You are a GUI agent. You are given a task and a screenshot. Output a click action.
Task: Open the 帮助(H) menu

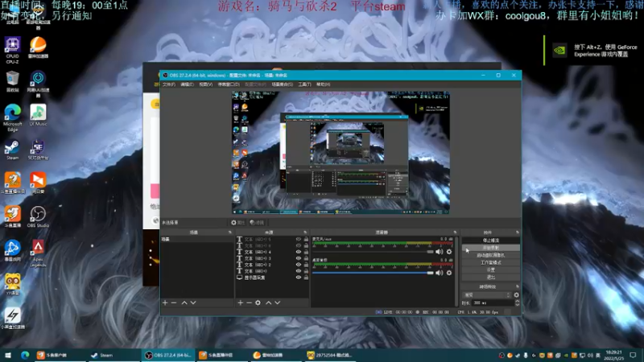coord(324,84)
